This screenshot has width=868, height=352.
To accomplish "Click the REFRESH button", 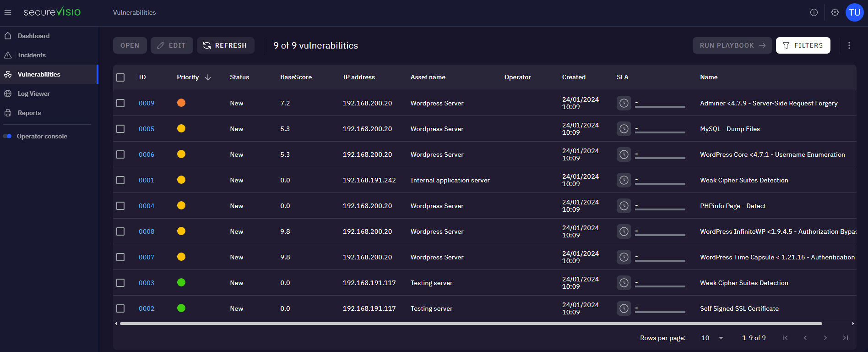I will [226, 45].
